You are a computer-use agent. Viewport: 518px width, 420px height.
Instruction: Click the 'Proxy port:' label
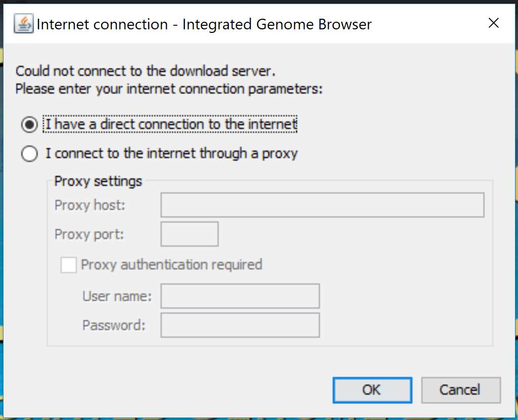pos(89,235)
